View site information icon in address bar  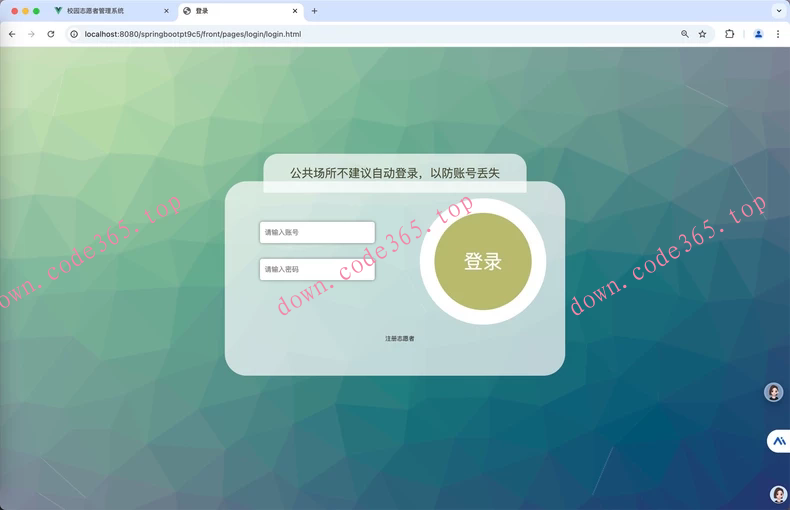74,34
